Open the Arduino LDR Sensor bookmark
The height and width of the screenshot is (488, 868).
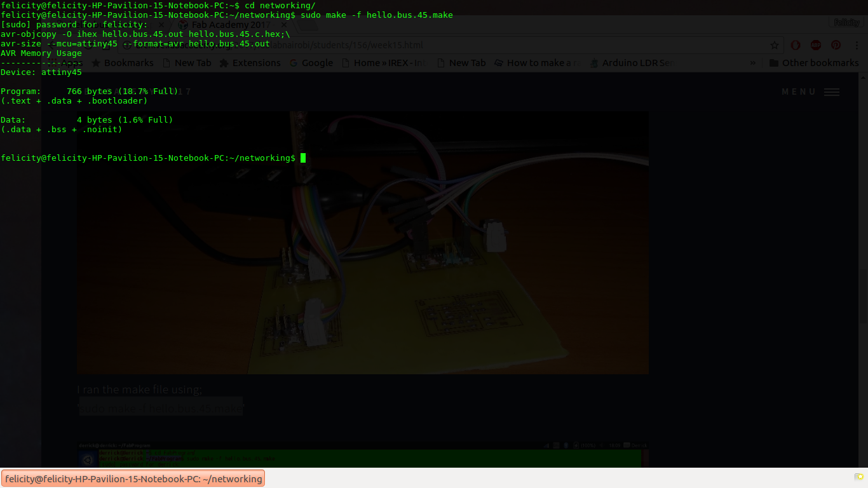tap(633, 63)
